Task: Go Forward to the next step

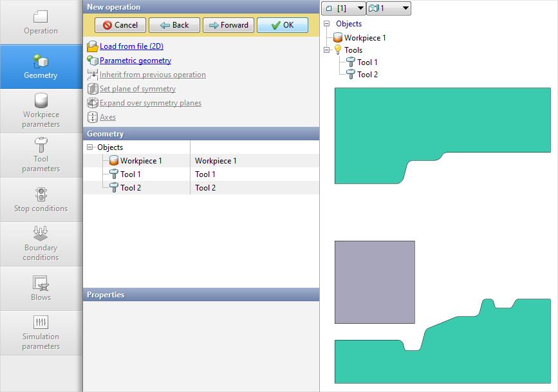Action: tap(228, 25)
